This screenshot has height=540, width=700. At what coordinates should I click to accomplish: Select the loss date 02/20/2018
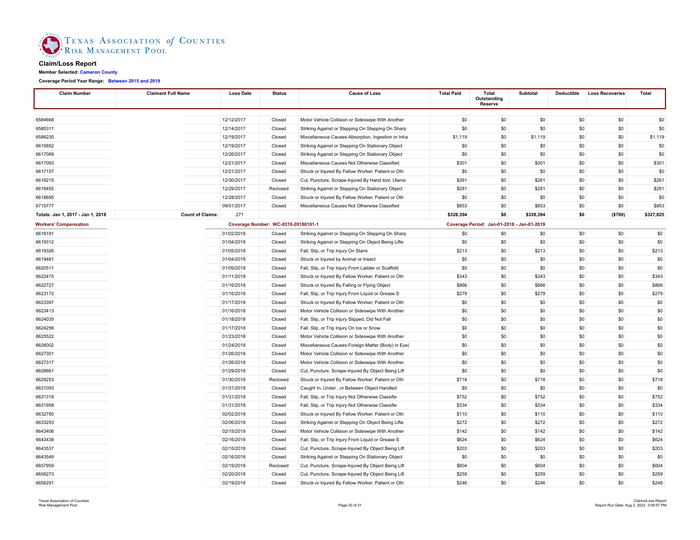[x=233, y=474]
